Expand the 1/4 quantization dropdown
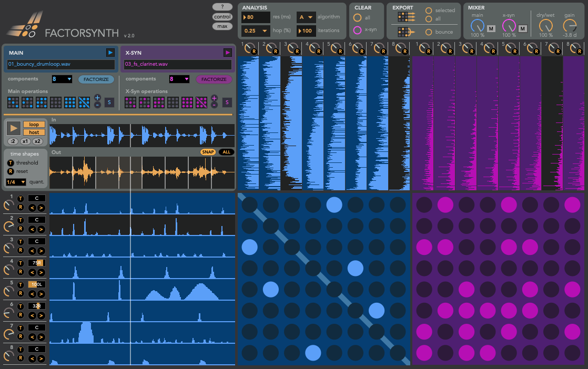Viewport: 588px width, 369px height. point(16,182)
